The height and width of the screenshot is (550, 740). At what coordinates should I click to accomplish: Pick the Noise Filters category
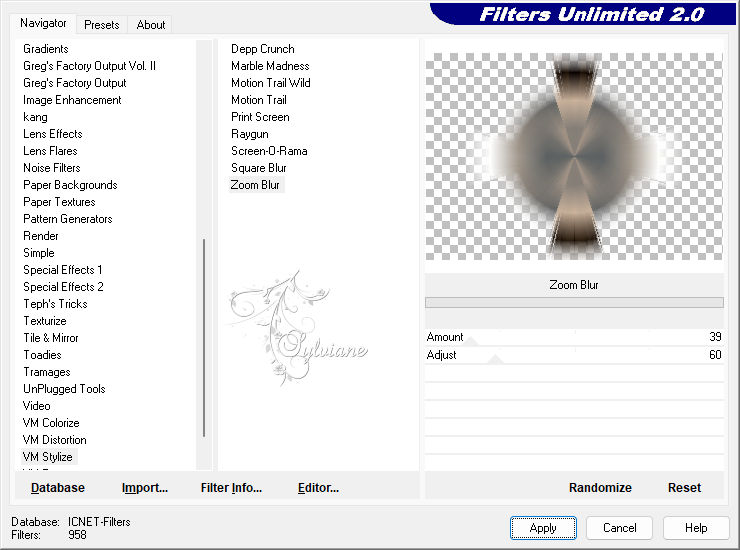pyautogui.click(x=51, y=168)
